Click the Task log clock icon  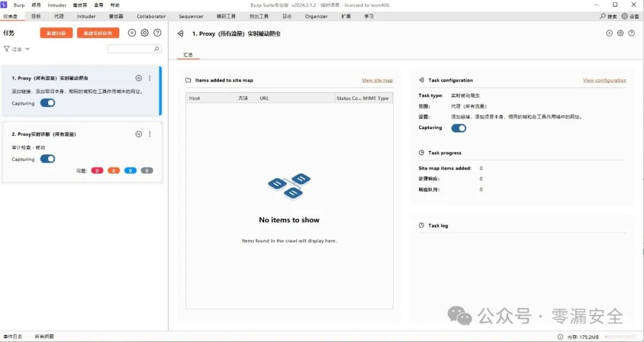point(422,225)
